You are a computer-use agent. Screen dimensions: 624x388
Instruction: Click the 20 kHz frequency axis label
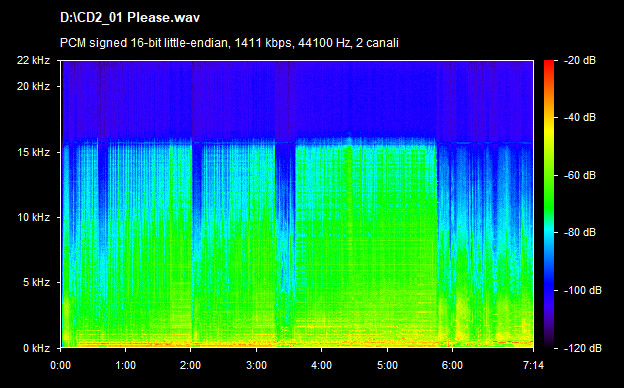(33, 86)
